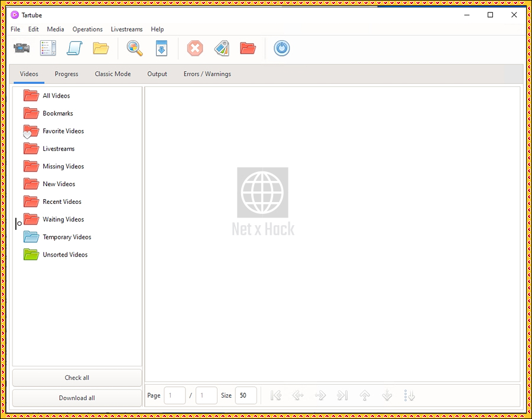Select the Temporary Videos folder

pos(77,237)
